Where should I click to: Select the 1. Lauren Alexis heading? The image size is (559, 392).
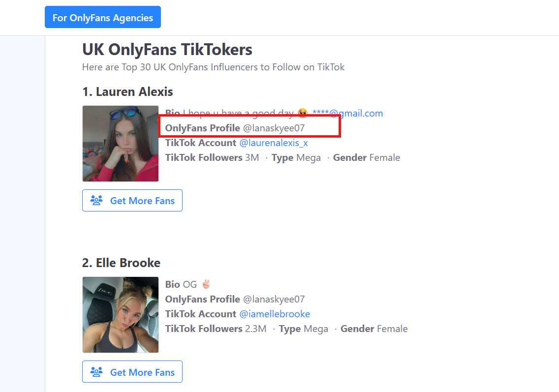tap(127, 92)
